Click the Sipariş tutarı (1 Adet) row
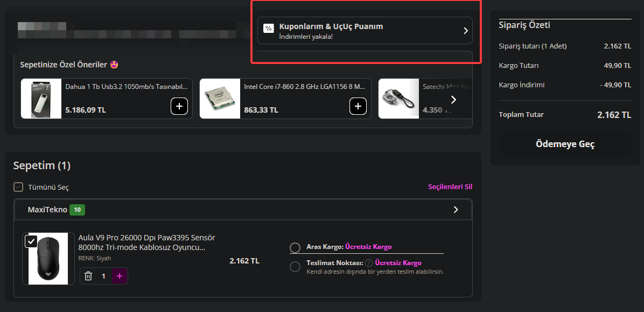 (x=565, y=46)
